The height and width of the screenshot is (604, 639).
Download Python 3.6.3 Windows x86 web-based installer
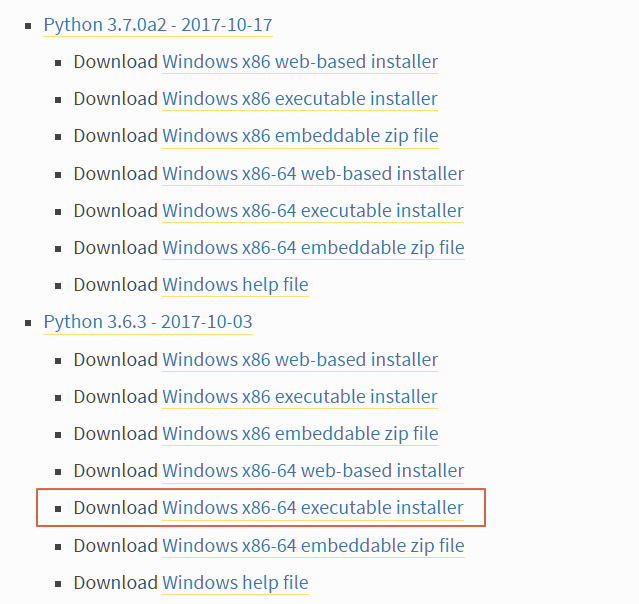click(300, 360)
